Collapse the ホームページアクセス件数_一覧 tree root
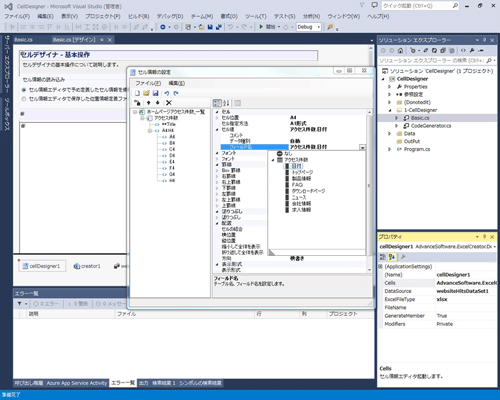The width and height of the screenshot is (500, 400). (x=135, y=112)
